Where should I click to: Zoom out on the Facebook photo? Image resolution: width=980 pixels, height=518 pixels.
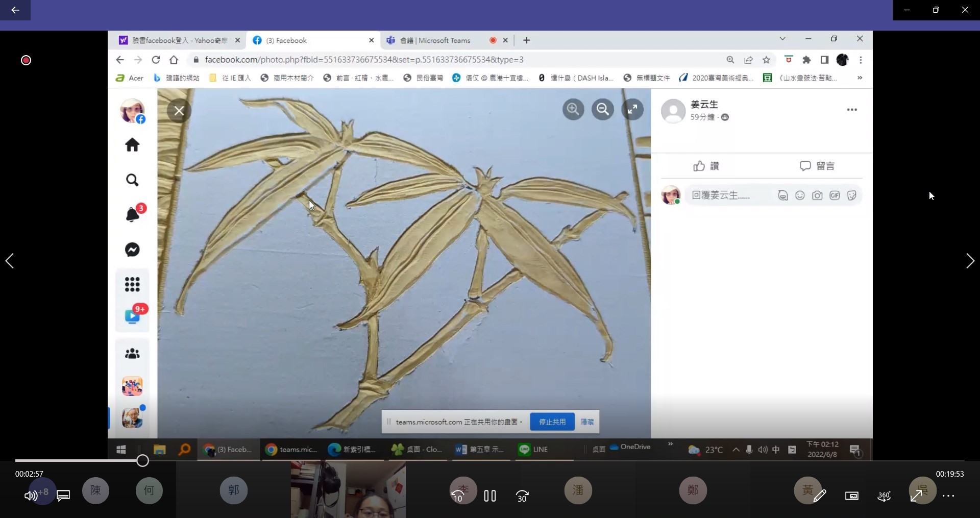(603, 109)
